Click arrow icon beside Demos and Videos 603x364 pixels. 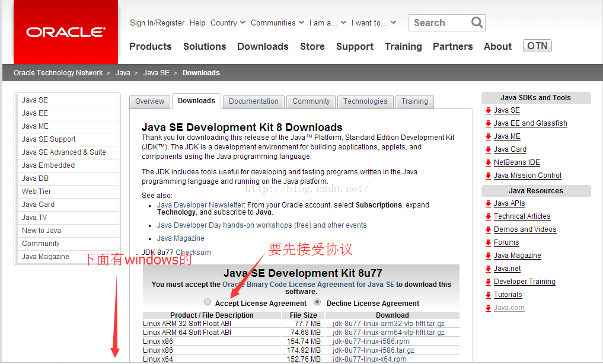point(488,230)
